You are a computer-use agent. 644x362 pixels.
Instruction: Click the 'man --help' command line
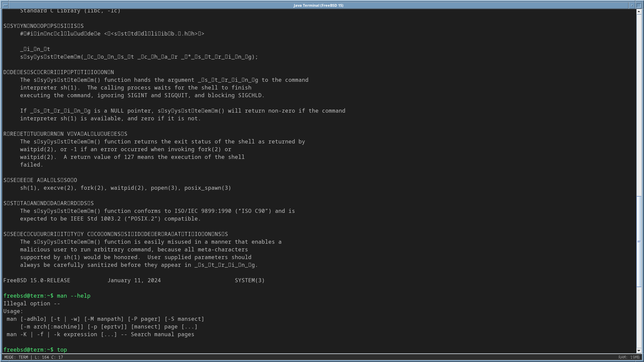click(x=73, y=296)
